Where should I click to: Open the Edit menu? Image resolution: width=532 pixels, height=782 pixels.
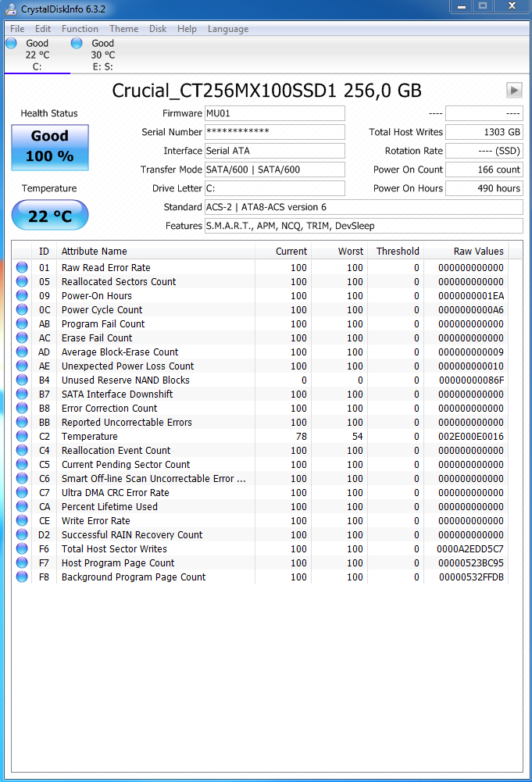coord(43,29)
